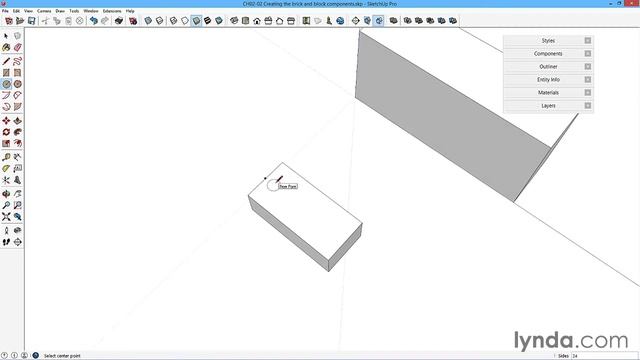Expand the Entity Info panel square button

click(588, 80)
